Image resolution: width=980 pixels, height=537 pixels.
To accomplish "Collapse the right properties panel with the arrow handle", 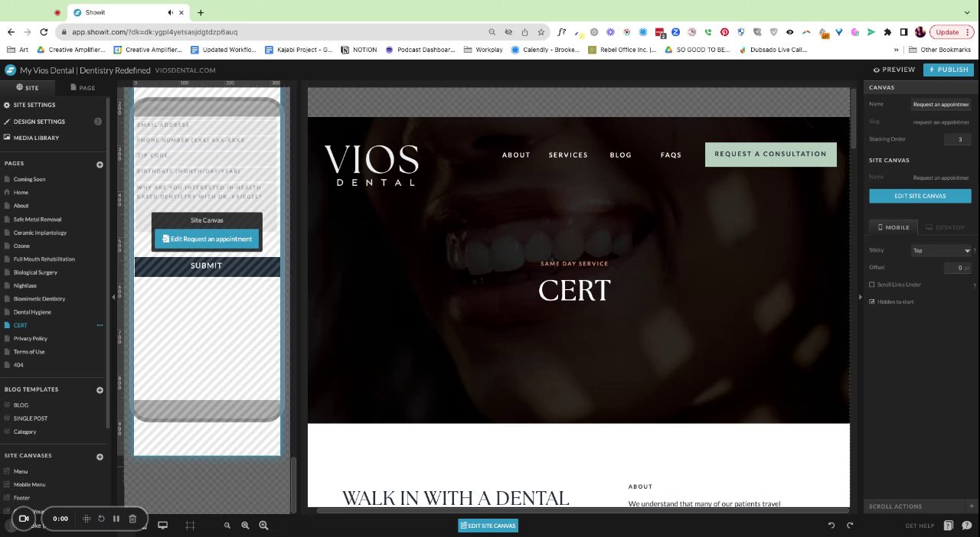I will coord(860,297).
